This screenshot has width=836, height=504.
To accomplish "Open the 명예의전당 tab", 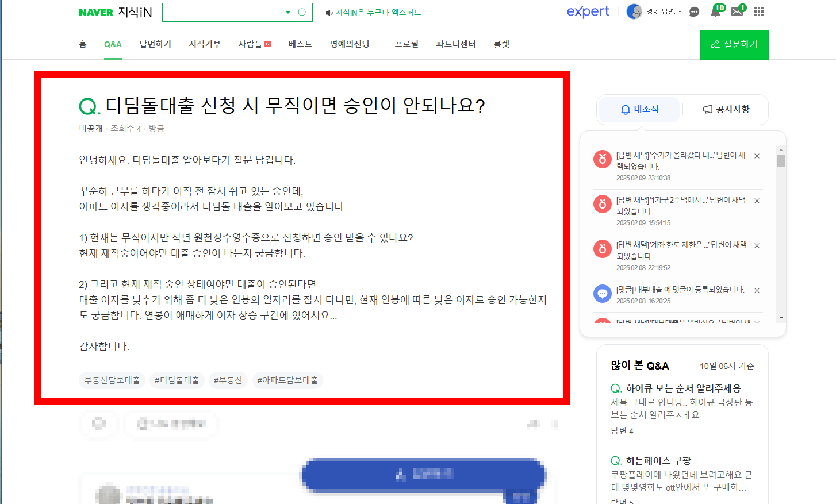I will coord(350,44).
